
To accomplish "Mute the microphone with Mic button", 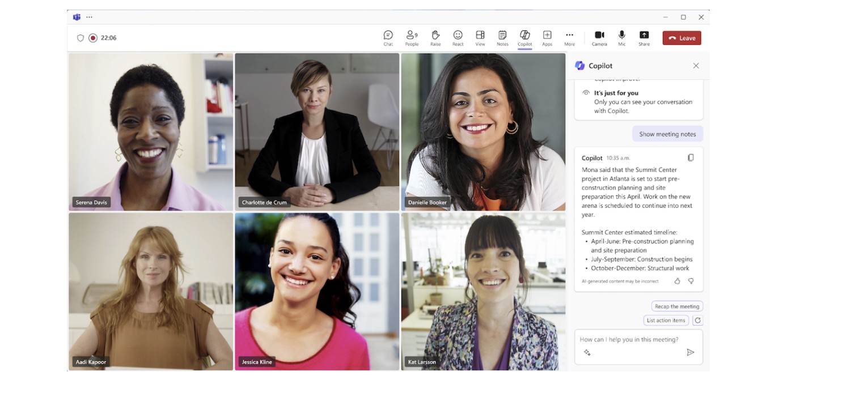I will 622,37.
